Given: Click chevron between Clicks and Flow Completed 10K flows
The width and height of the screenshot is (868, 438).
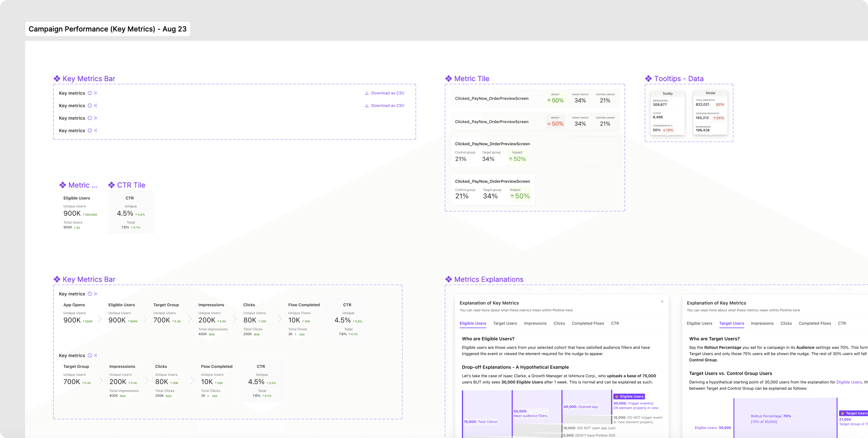Looking at the screenshot, I should (x=280, y=319).
